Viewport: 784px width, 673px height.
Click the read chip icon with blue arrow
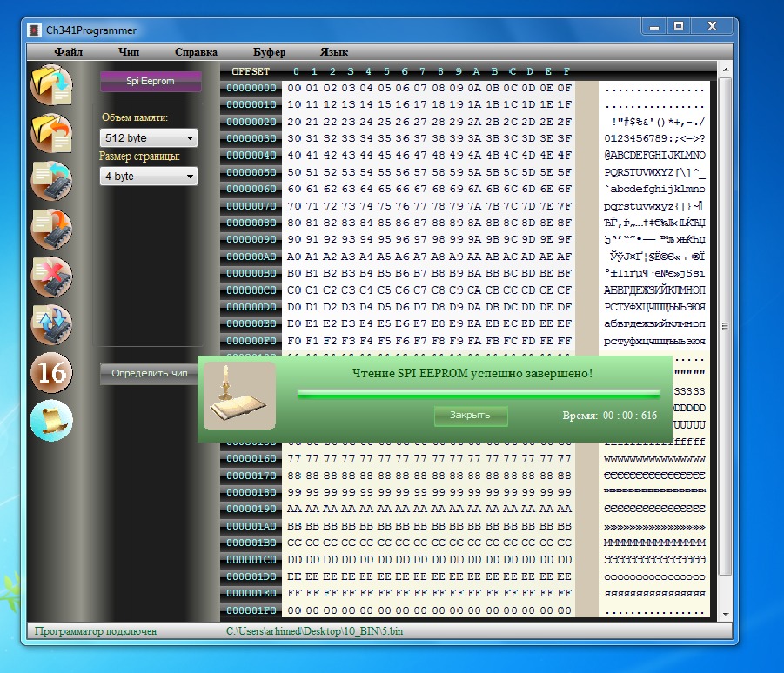[x=51, y=181]
